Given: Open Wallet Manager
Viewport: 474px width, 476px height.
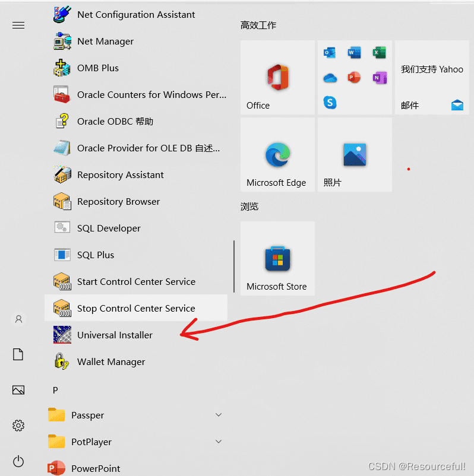Looking at the screenshot, I should coord(111,362).
